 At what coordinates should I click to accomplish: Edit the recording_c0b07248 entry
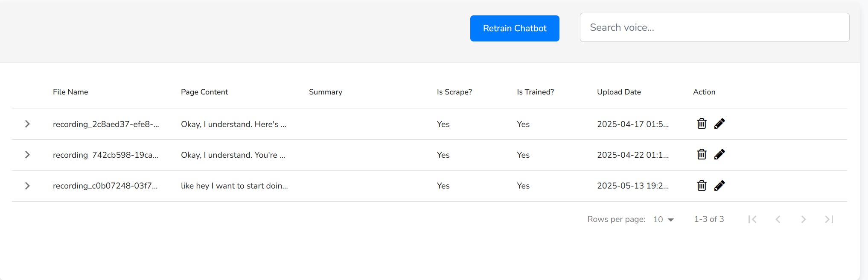(x=719, y=186)
